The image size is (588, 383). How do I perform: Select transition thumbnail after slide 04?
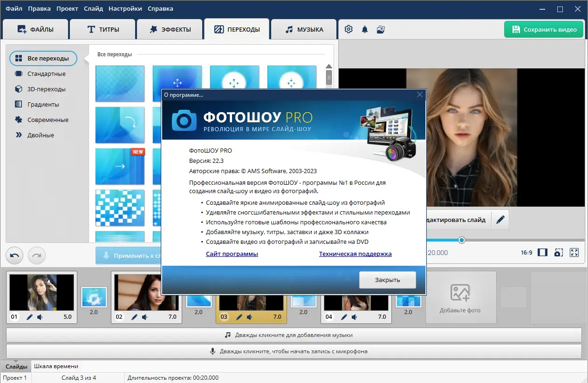(409, 301)
